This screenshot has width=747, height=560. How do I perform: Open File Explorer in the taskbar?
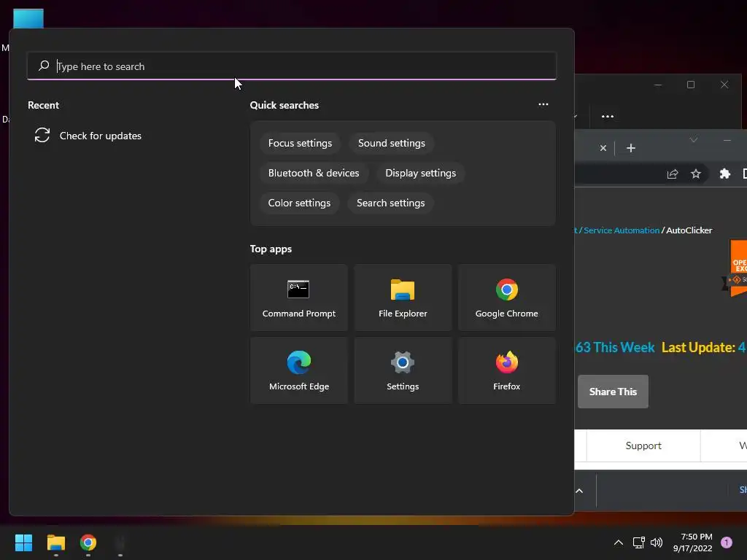pos(55,542)
